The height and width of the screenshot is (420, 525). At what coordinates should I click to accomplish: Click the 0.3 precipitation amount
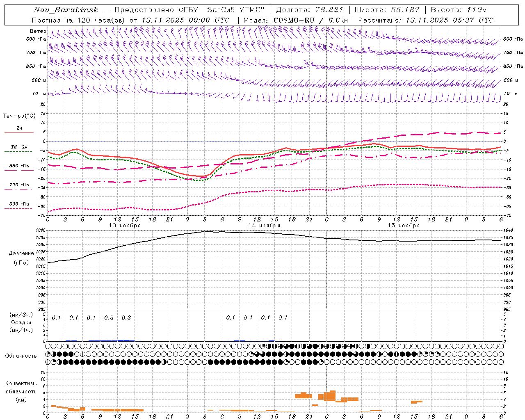126,318
